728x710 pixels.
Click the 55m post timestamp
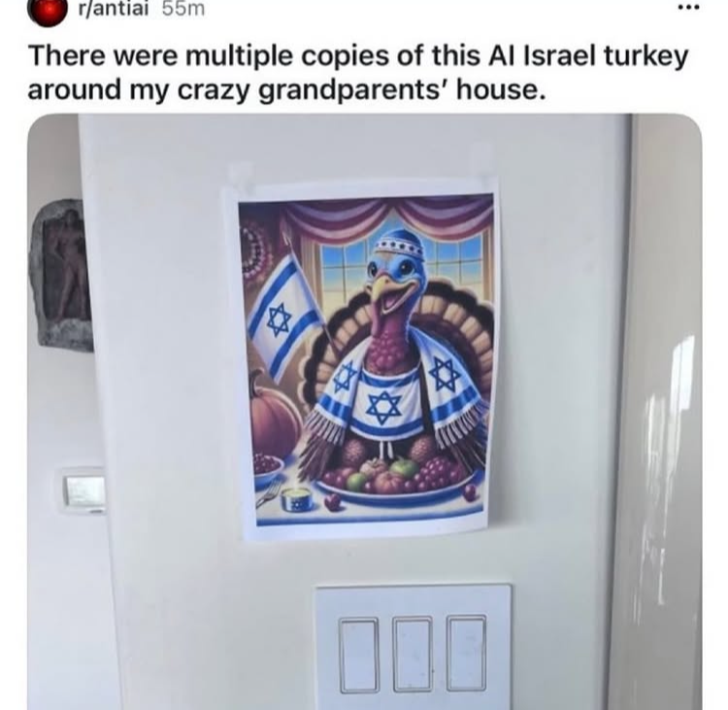pos(183,9)
